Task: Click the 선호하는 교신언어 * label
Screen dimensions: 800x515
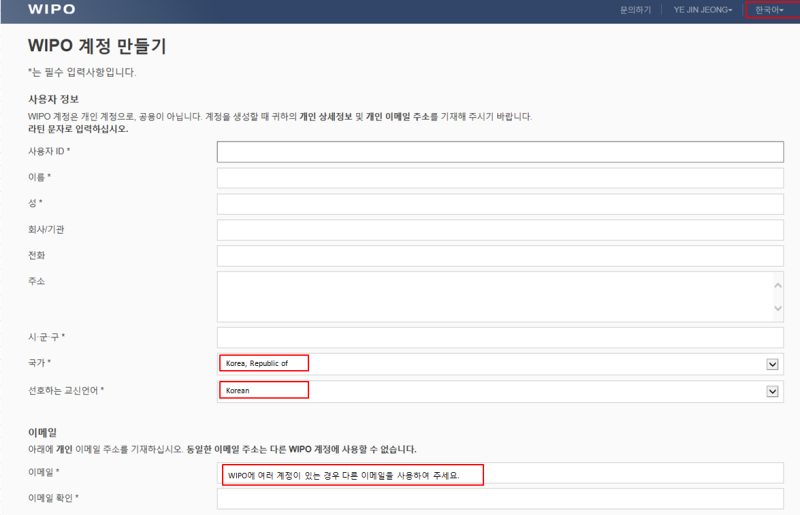Action: [66, 390]
